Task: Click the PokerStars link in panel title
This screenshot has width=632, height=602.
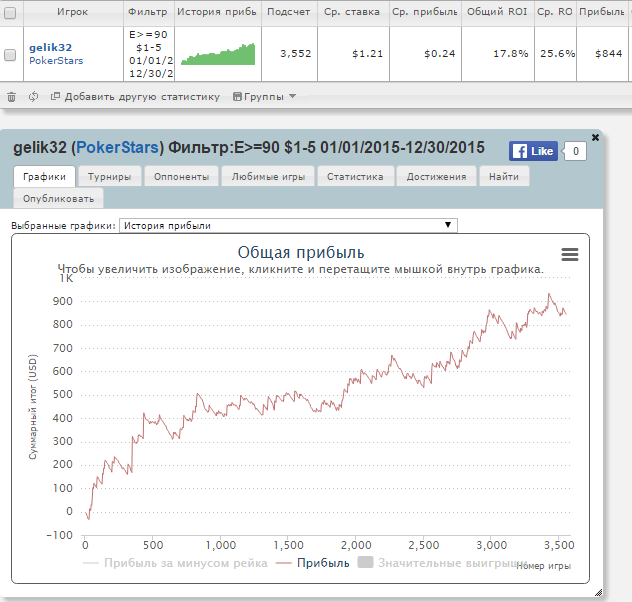Action: click(x=117, y=147)
